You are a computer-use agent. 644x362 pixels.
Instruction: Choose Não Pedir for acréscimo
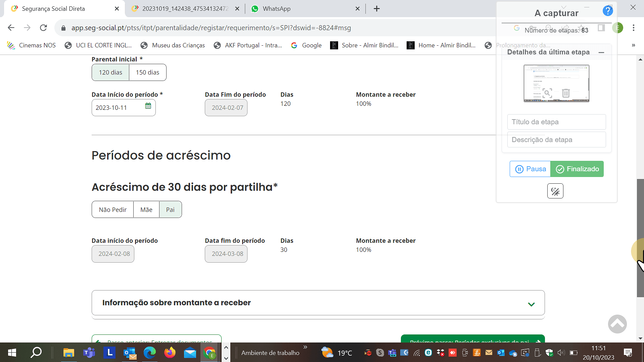coord(112,210)
